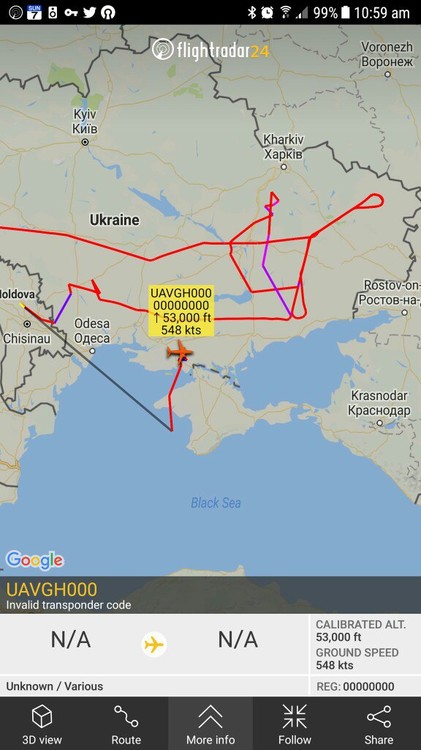This screenshot has width=421, height=750.
Task: Tap the Unknown / Various airline row
Action: click(x=55, y=686)
